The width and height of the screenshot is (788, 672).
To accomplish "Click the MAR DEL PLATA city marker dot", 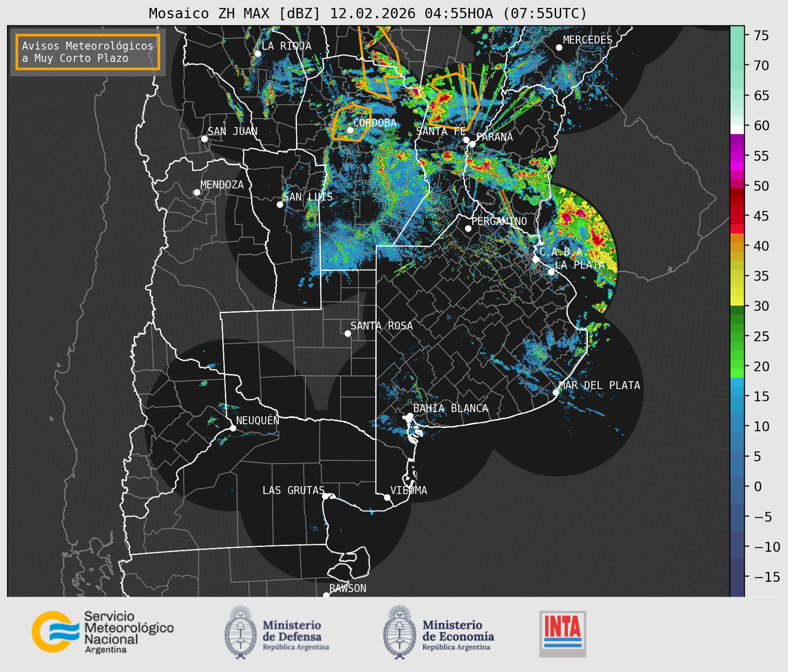I will tap(556, 393).
